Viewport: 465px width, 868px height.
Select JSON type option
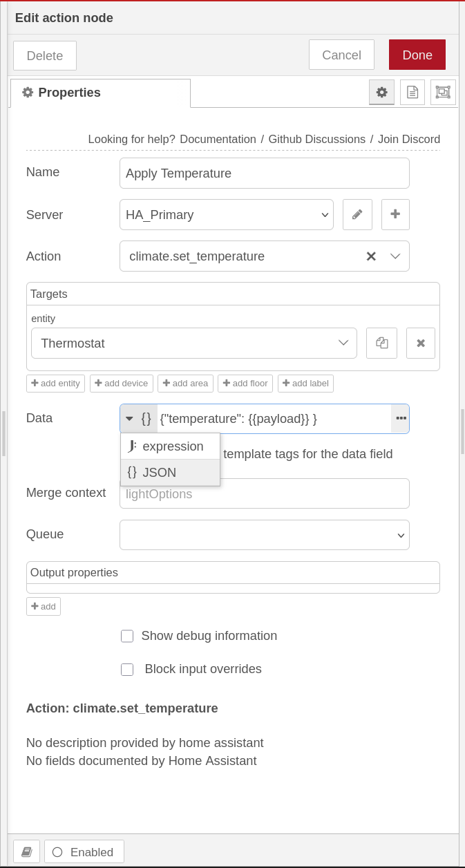pyautogui.click(x=171, y=473)
